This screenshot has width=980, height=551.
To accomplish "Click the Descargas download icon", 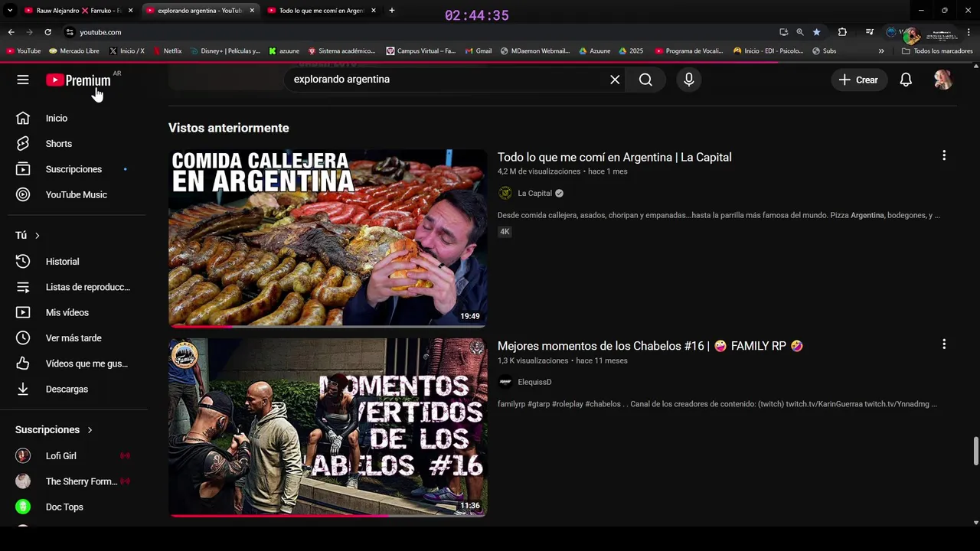I will click(x=23, y=389).
